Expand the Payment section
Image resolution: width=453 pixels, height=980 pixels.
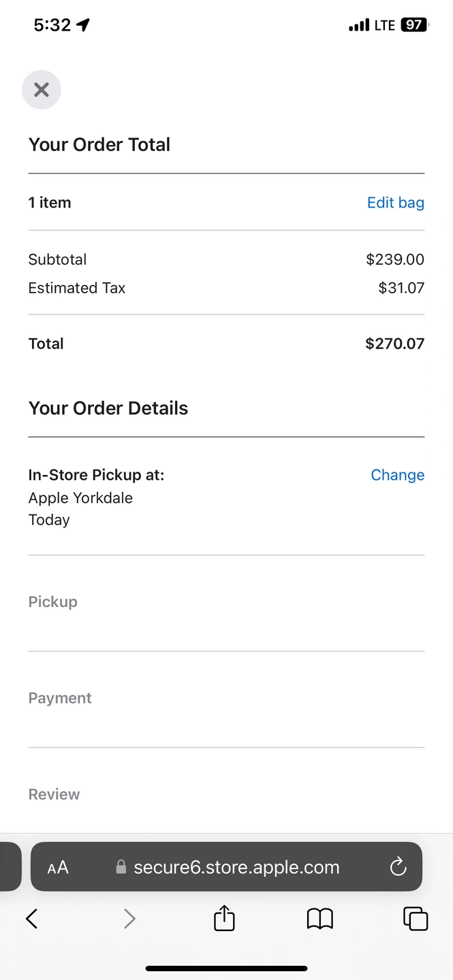(x=60, y=698)
